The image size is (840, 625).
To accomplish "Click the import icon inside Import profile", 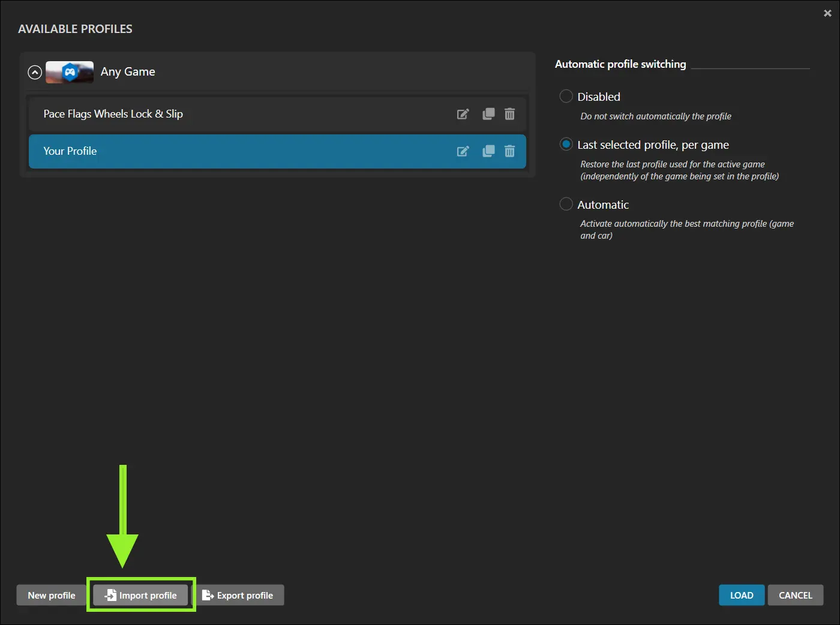I will pos(110,595).
